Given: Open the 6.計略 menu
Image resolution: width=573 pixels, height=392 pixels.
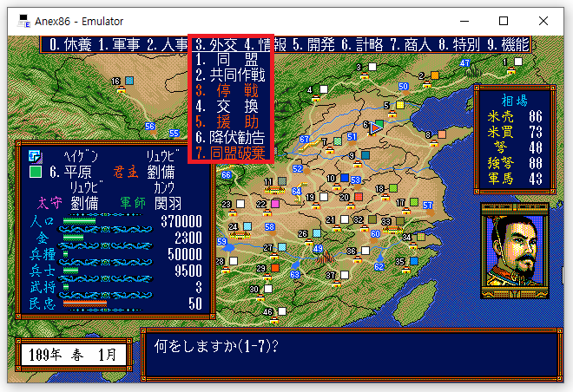Looking at the screenshot, I should tap(362, 45).
